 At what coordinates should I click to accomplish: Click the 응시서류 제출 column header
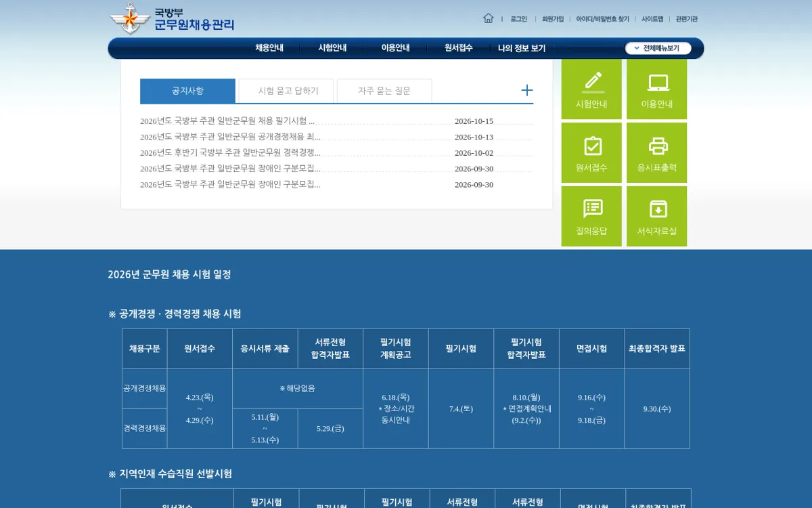click(x=265, y=348)
